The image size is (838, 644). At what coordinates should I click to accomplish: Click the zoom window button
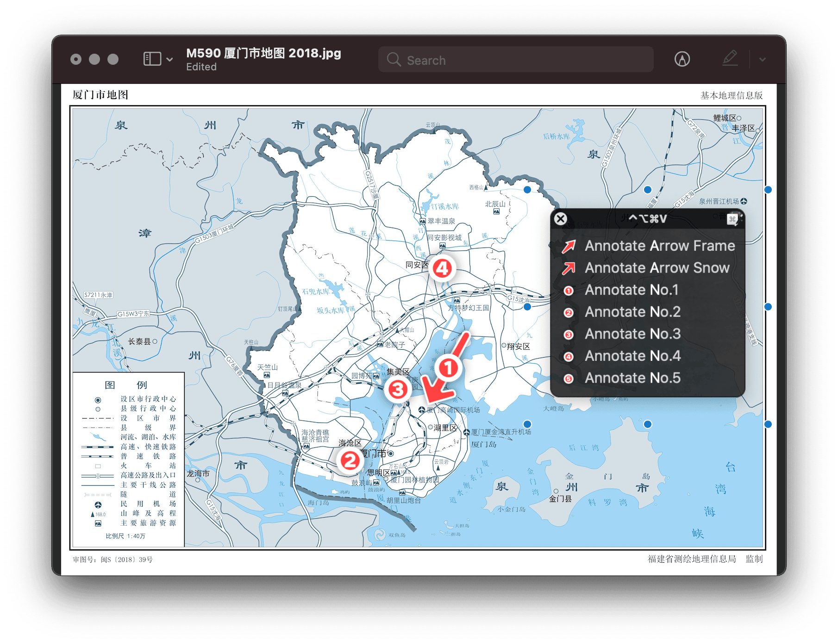click(x=113, y=59)
